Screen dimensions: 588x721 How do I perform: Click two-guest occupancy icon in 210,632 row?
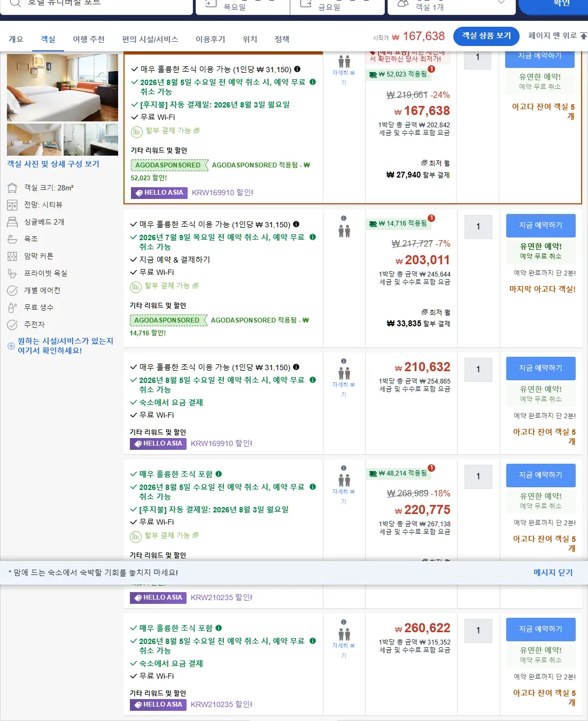pos(344,373)
